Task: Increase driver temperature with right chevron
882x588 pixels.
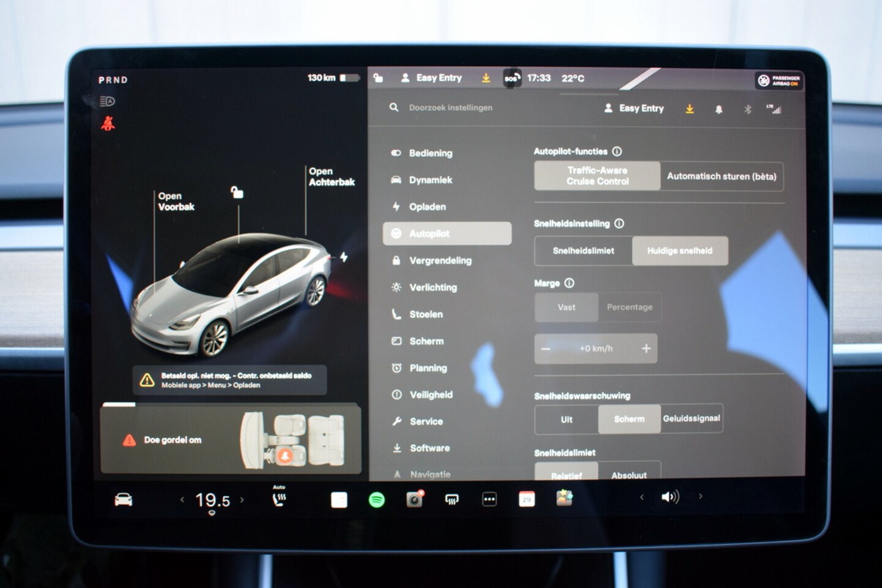Action: point(242,500)
